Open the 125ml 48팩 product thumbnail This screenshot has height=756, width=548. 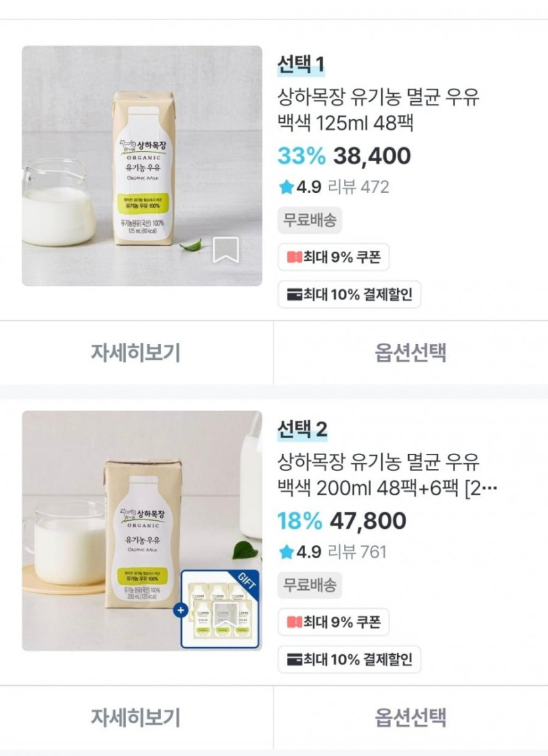coord(142,166)
